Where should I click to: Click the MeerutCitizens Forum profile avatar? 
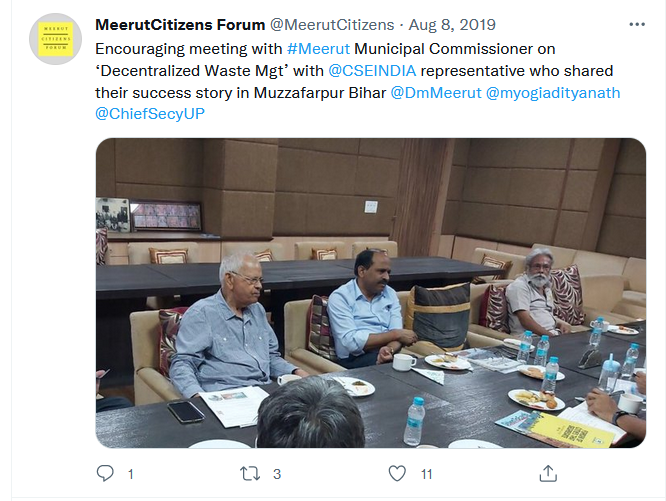pos(55,39)
